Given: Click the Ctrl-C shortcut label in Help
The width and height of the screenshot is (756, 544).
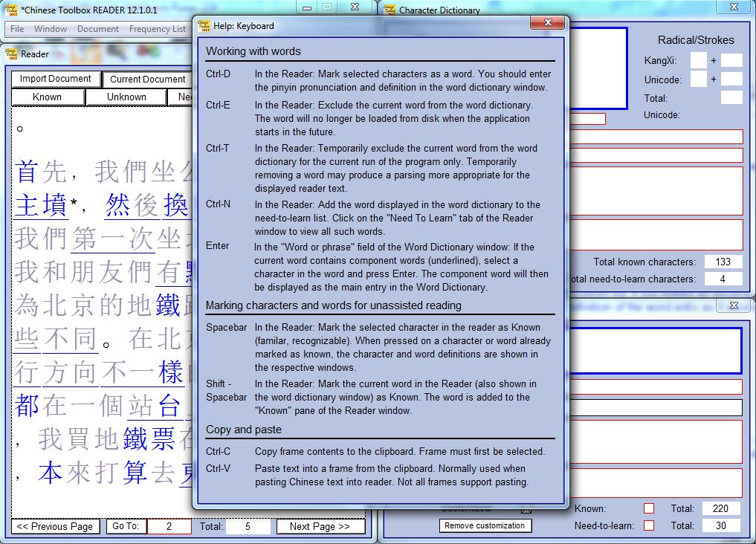Looking at the screenshot, I should pyautogui.click(x=218, y=452).
